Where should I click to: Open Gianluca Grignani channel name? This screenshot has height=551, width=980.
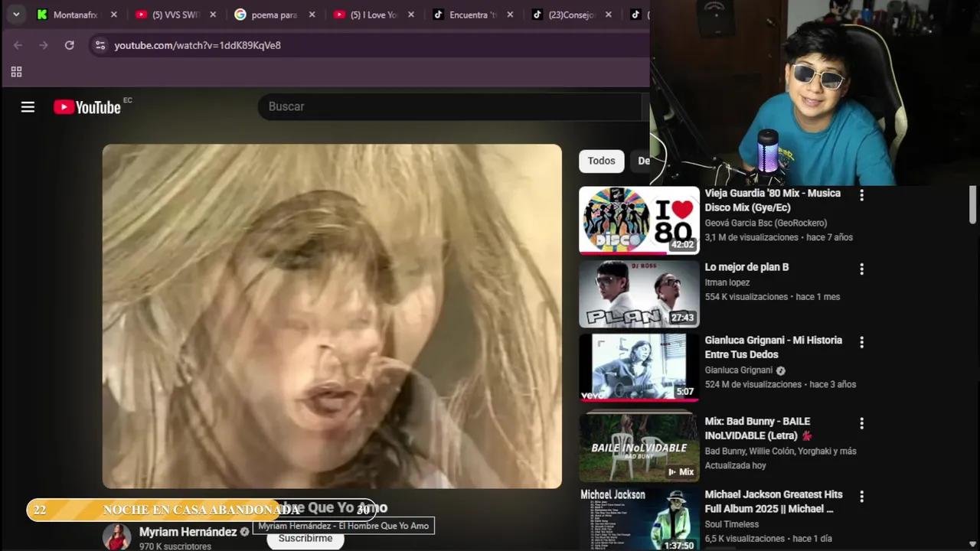pyautogui.click(x=738, y=370)
